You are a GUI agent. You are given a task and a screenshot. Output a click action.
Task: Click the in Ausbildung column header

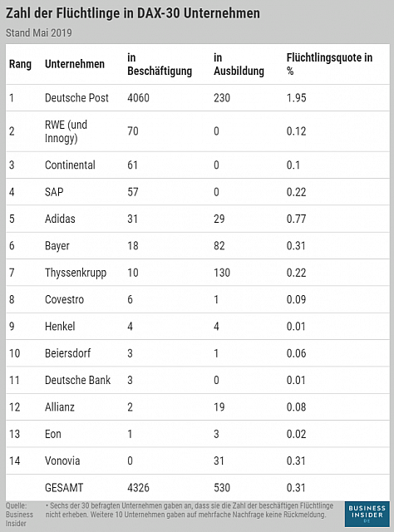(x=239, y=65)
